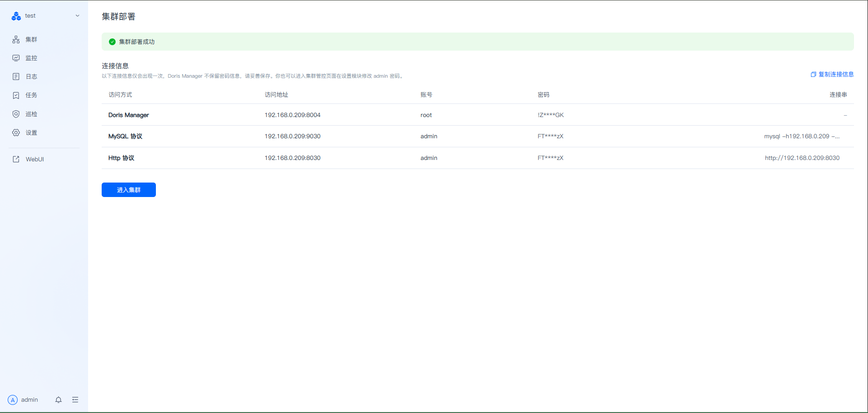Click the 监控 monitoring chart icon
Screen dimensions: 868x413
coord(16,58)
